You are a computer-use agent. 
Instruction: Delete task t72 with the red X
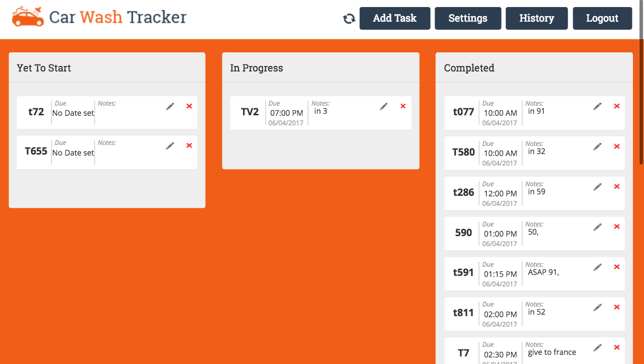click(189, 106)
